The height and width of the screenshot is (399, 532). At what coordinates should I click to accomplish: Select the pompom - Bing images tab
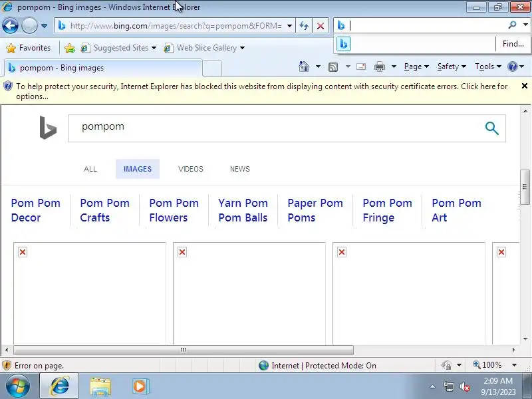[103, 68]
